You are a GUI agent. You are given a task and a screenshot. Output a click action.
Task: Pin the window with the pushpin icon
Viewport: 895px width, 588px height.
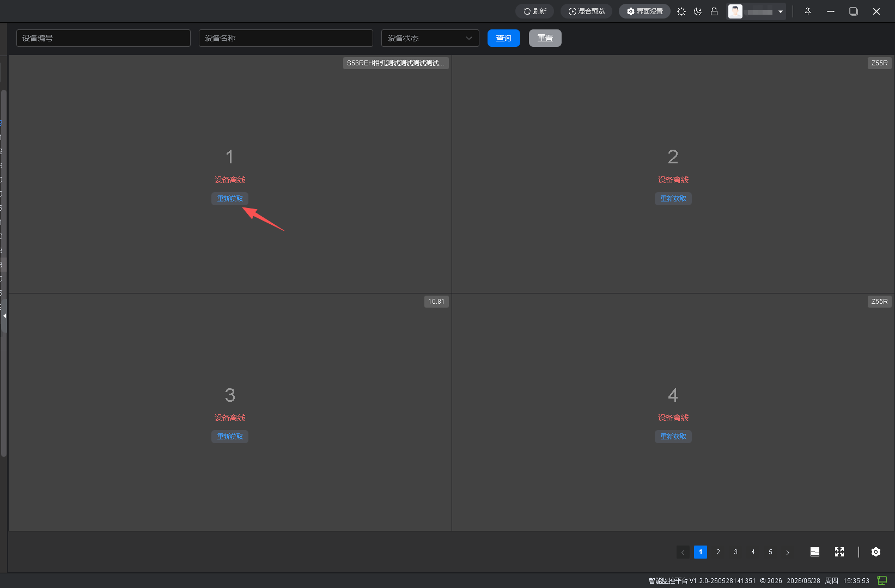pos(808,11)
